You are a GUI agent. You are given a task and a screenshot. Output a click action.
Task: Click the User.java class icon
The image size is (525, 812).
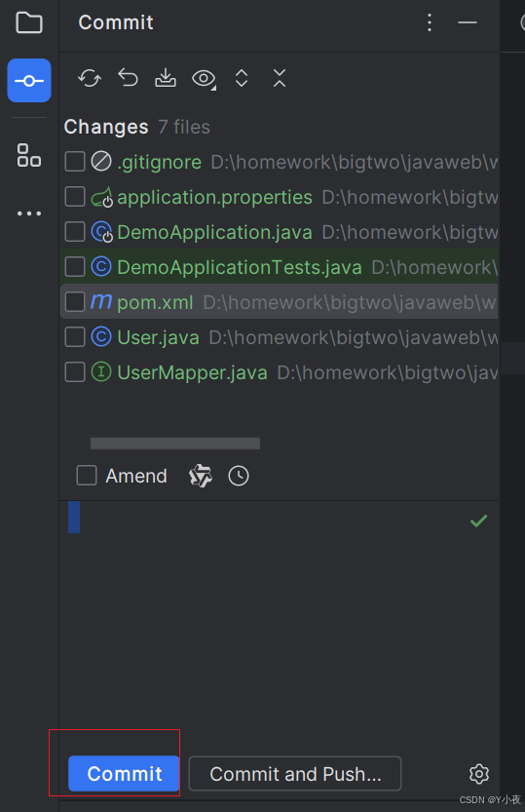coord(101,337)
